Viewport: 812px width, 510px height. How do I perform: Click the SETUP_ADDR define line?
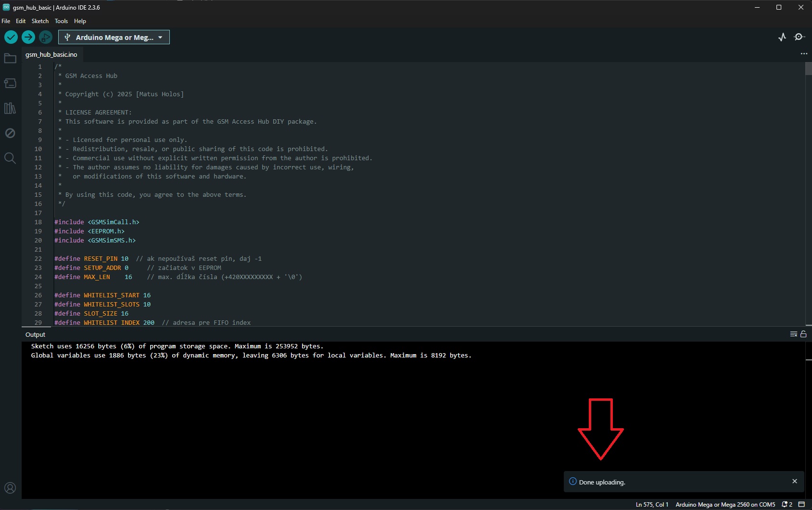click(x=138, y=268)
